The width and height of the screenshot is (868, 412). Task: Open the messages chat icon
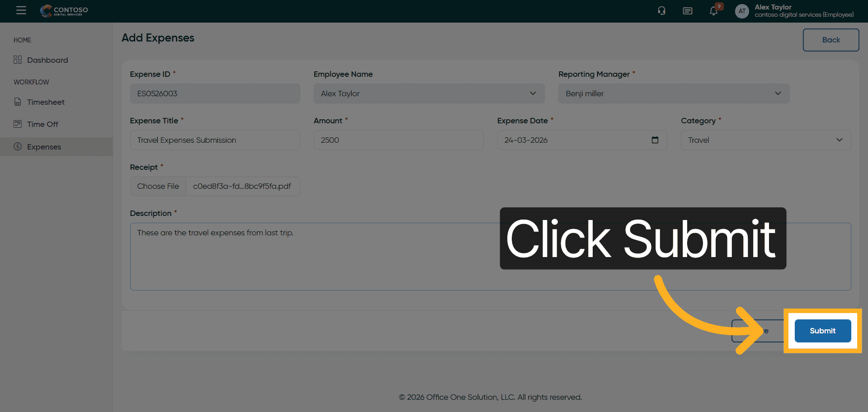pyautogui.click(x=687, y=11)
